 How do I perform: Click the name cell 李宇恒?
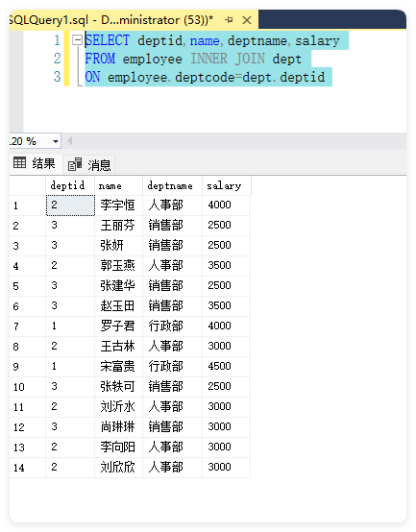coord(119,206)
